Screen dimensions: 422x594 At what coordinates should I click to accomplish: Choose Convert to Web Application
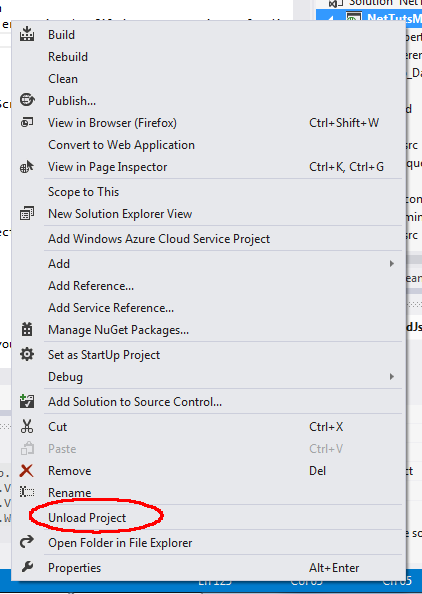121,145
